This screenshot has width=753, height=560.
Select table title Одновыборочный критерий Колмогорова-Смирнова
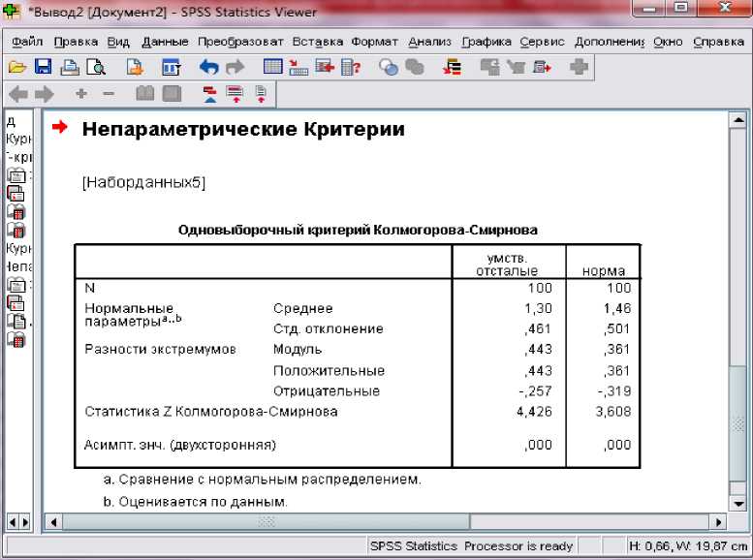358,230
